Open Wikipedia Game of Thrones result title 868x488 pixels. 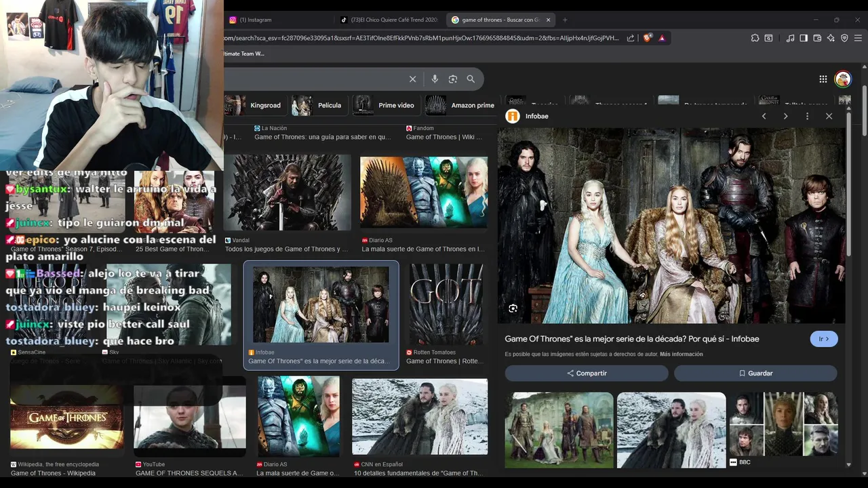point(53,473)
